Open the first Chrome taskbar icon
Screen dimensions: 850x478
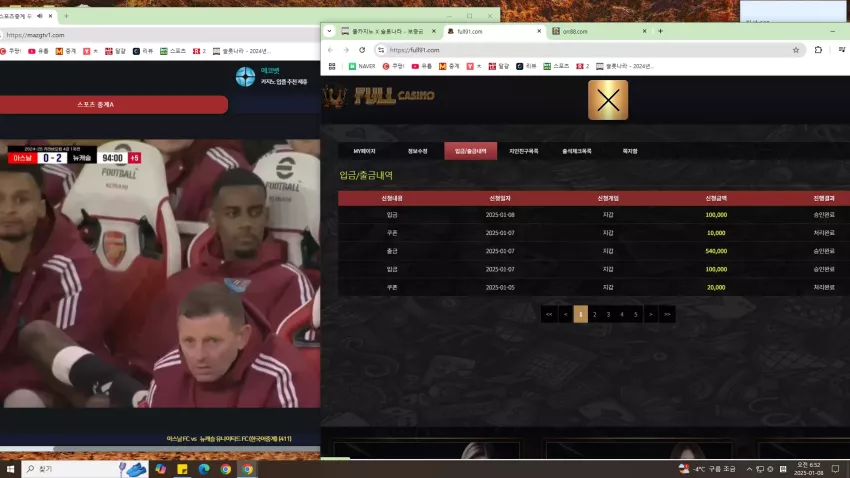tap(226, 469)
